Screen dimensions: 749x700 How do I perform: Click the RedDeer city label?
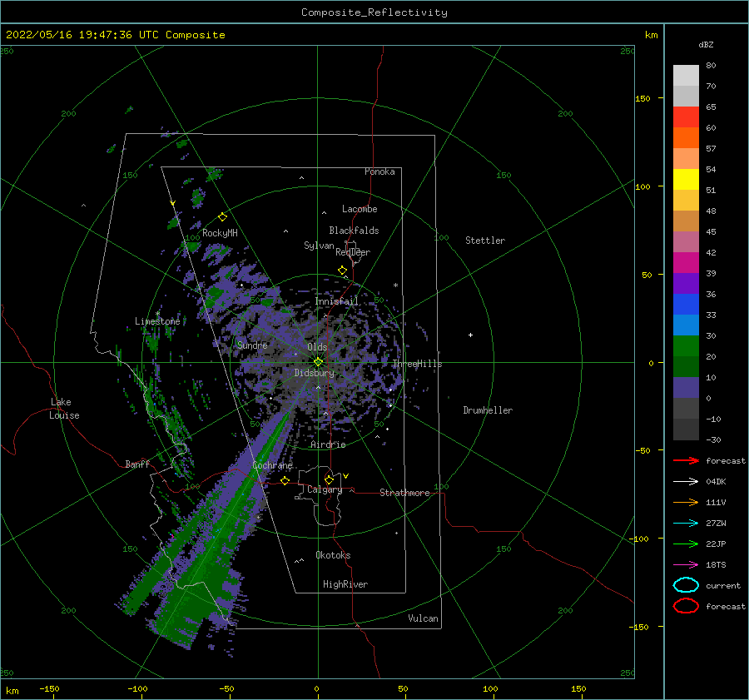[x=353, y=252]
